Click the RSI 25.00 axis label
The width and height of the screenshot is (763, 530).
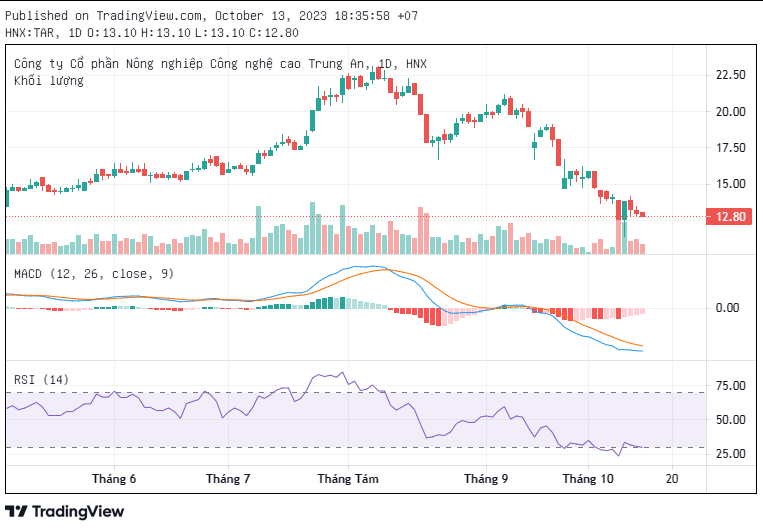[x=730, y=453]
